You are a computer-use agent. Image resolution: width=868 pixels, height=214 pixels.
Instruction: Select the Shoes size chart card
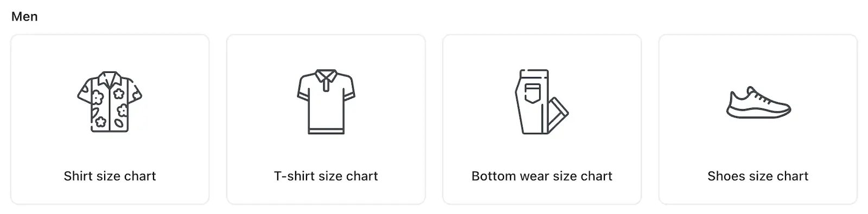tap(758, 119)
